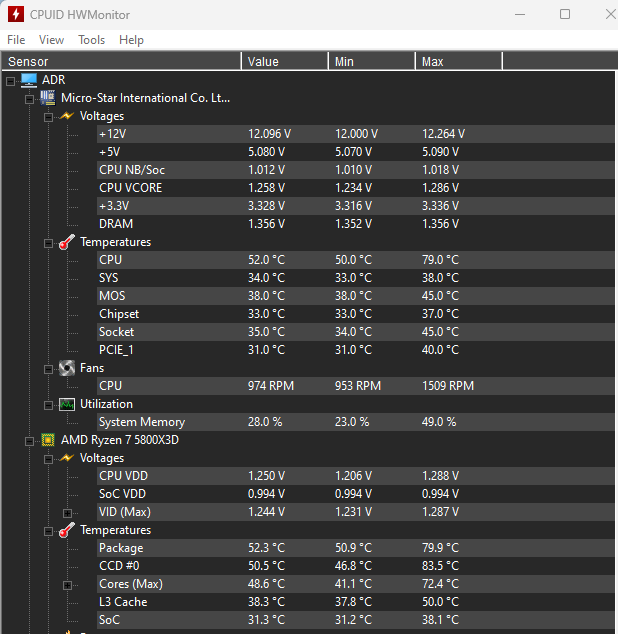Click the Max column header

(459, 61)
